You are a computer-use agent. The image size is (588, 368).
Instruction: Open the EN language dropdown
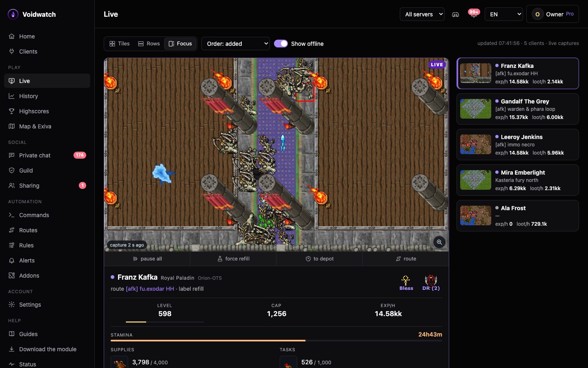[x=503, y=14]
